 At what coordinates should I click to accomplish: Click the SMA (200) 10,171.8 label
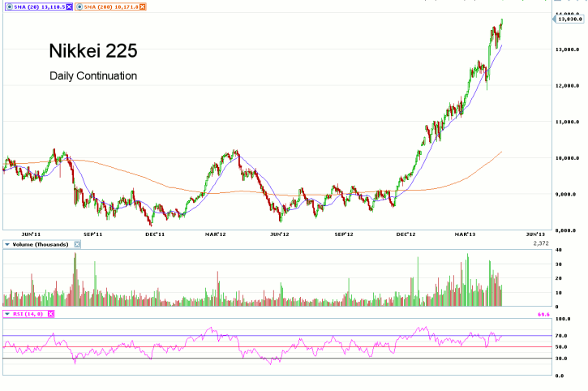tap(112, 6)
